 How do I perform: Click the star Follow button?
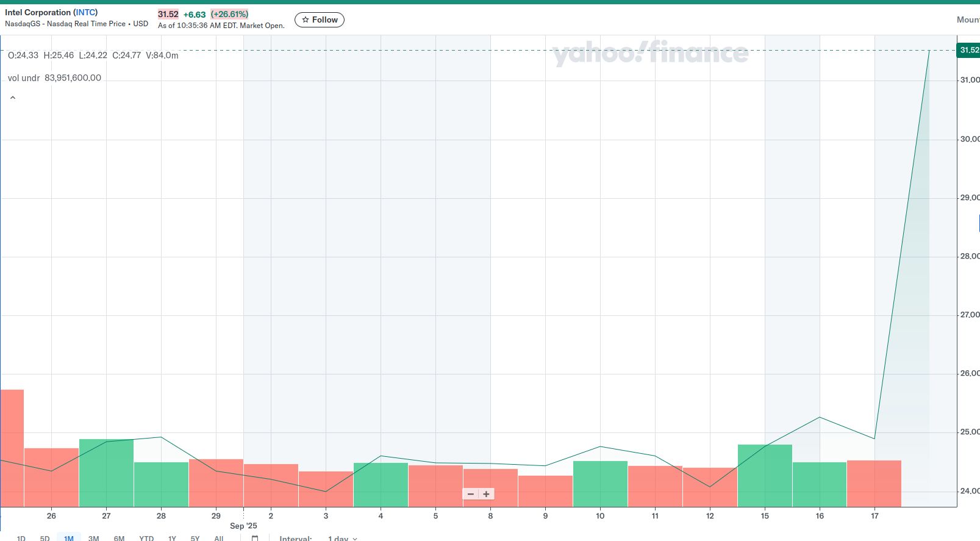pyautogui.click(x=320, y=20)
